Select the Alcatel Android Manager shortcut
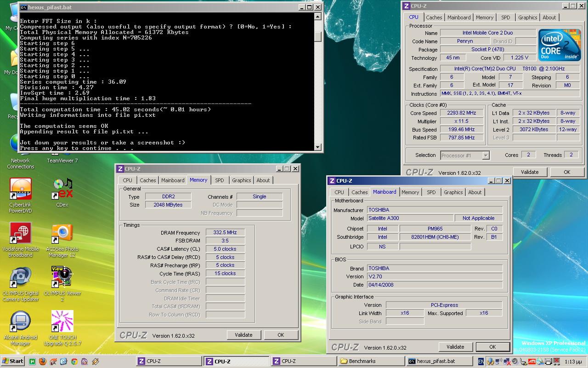 click(x=20, y=328)
